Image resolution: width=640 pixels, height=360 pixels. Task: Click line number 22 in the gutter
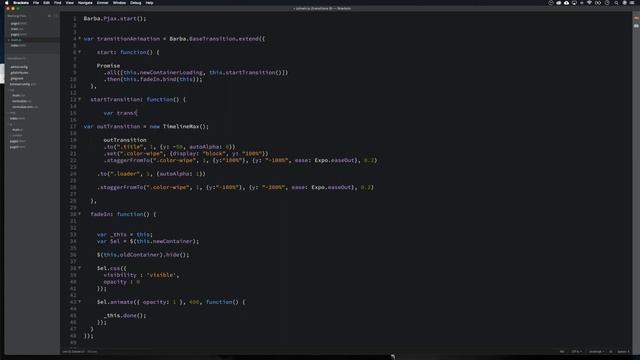point(73,160)
